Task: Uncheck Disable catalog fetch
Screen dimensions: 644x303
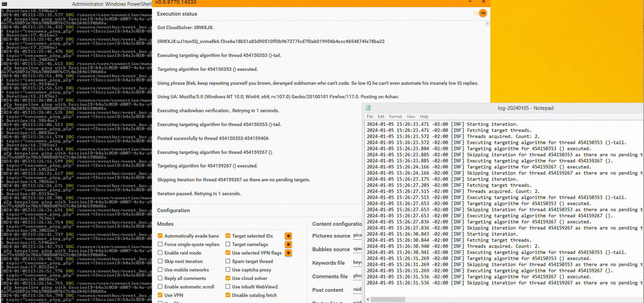Action: (x=228, y=295)
